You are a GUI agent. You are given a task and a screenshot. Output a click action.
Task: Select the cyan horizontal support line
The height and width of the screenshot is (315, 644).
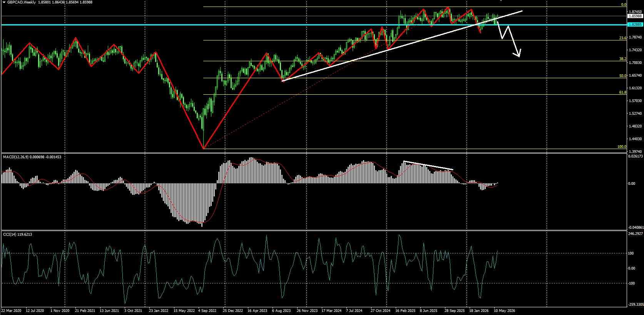point(313,25)
